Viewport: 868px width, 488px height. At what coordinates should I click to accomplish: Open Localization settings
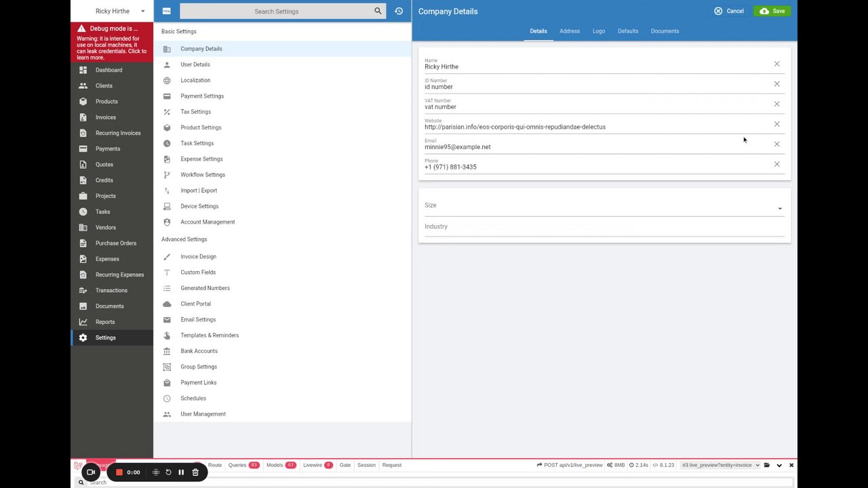[282, 80]
